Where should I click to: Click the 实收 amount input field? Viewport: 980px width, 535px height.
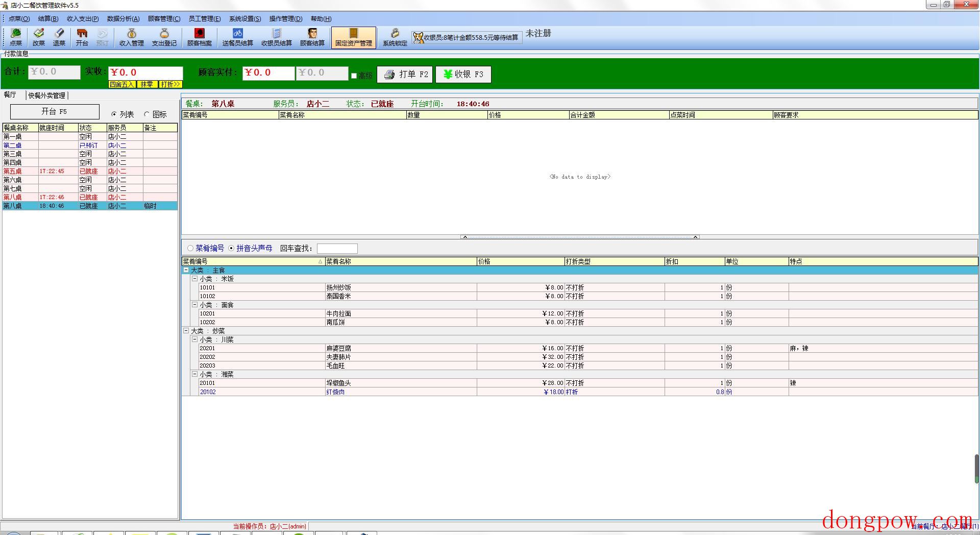point(145,72)
